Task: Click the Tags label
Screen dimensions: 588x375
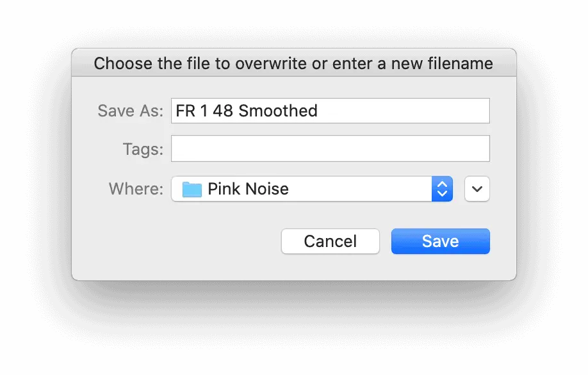Action: point(143,149)
